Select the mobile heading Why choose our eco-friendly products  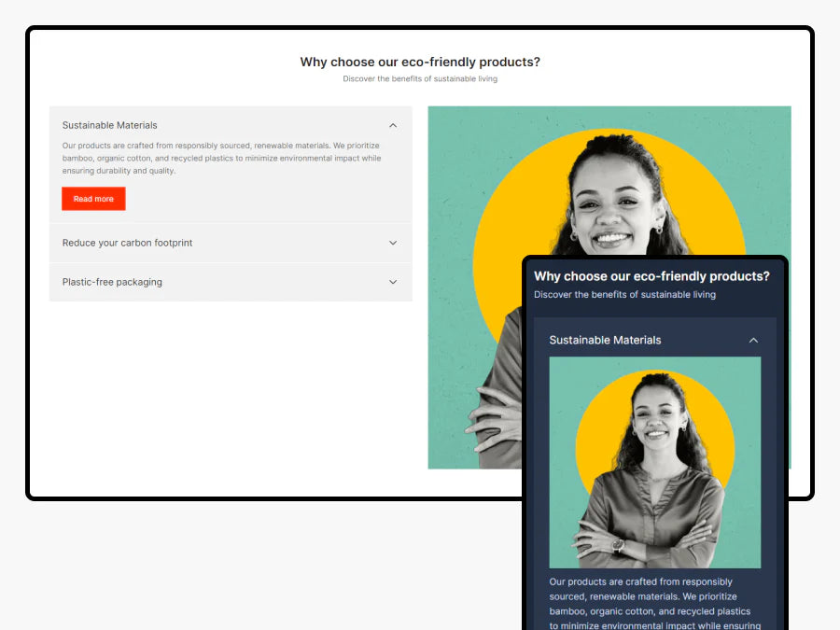(x=651, y=276)
